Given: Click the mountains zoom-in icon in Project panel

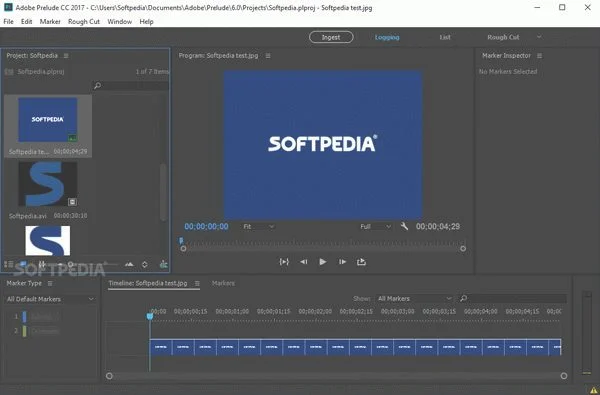Looking at the screenshot, I should (x=129, y=264).
